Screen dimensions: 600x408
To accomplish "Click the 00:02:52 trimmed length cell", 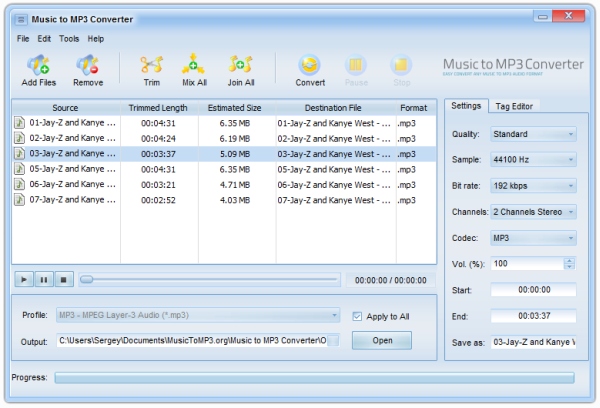I will click(158, 200).
